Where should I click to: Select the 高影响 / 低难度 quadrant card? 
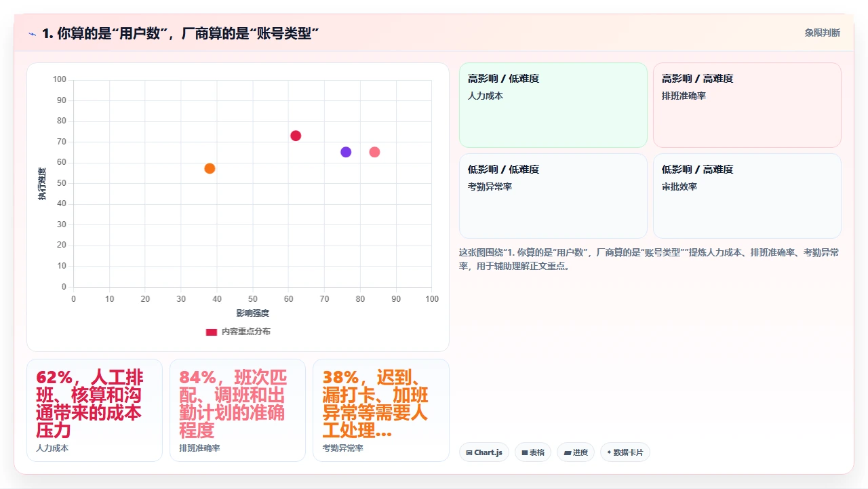click(553, 105)
